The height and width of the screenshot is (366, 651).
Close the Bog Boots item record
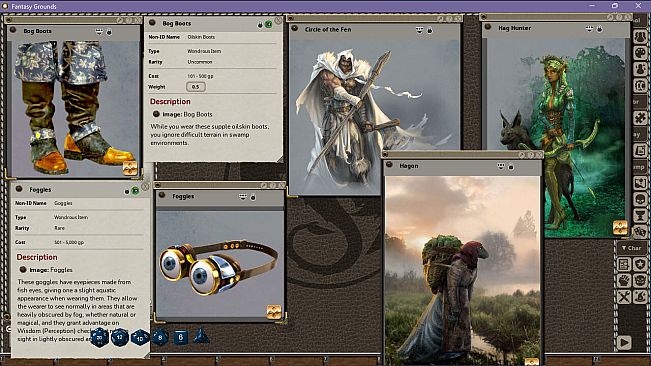278,20
